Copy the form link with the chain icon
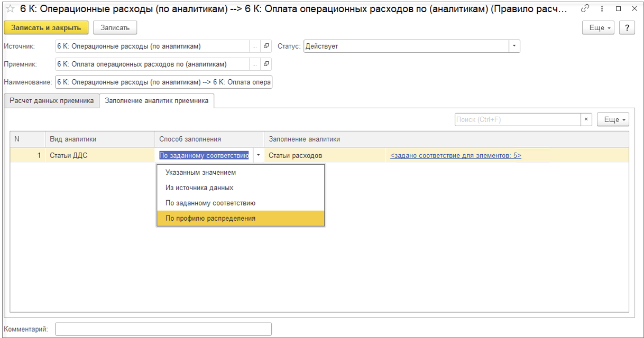This screenshot has height=338, width=644. pyautogui.click(x=585, y=9)
